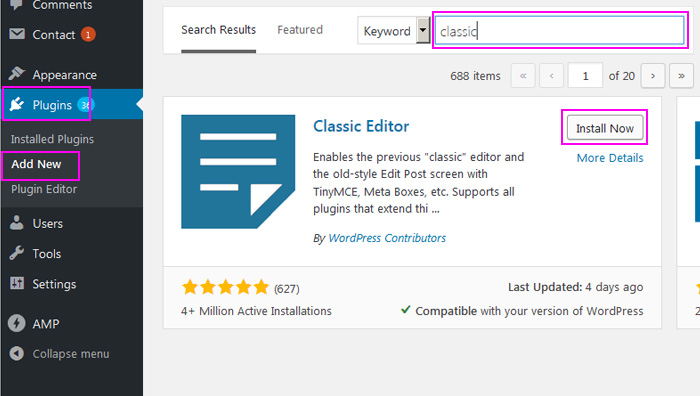Click the Last Updated 4 days ago text
700x396 pixels.
point(575,287)
